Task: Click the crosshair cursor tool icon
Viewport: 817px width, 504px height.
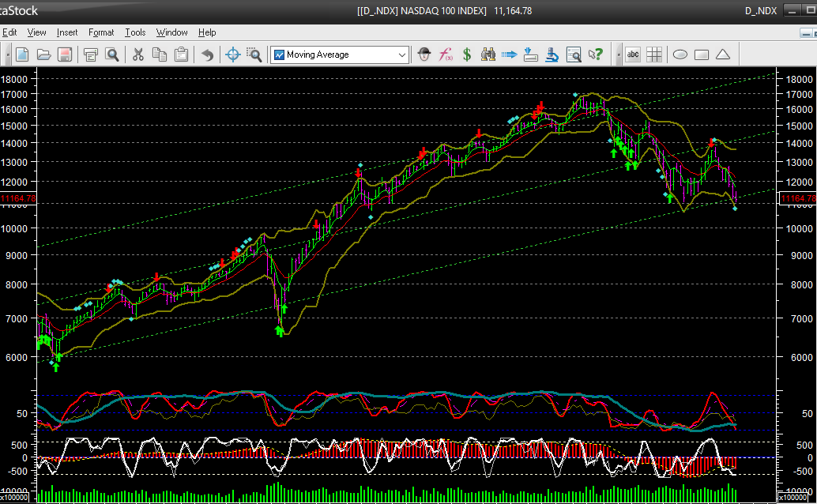Action: pos(232,55)
